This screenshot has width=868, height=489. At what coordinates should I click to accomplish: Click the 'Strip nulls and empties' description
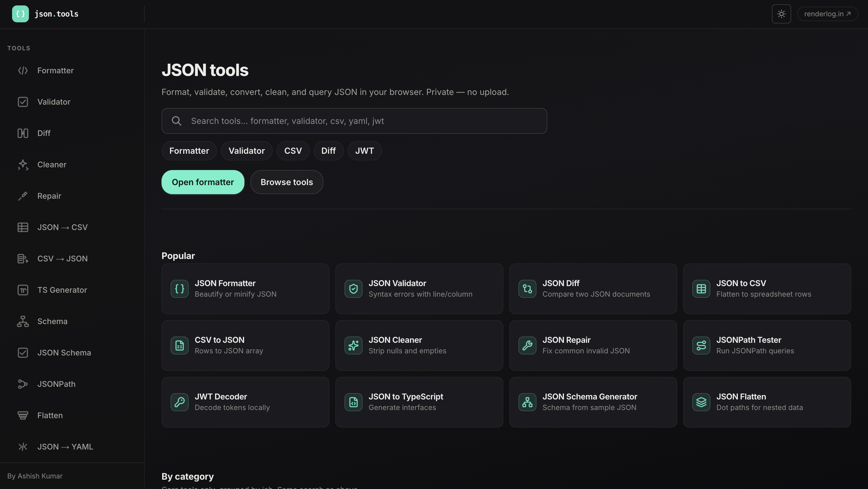[407, 351]
